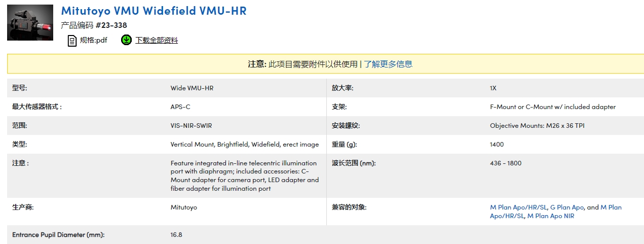Select product code #23-338 text
The image size is (644, 244).
point(111,25)
